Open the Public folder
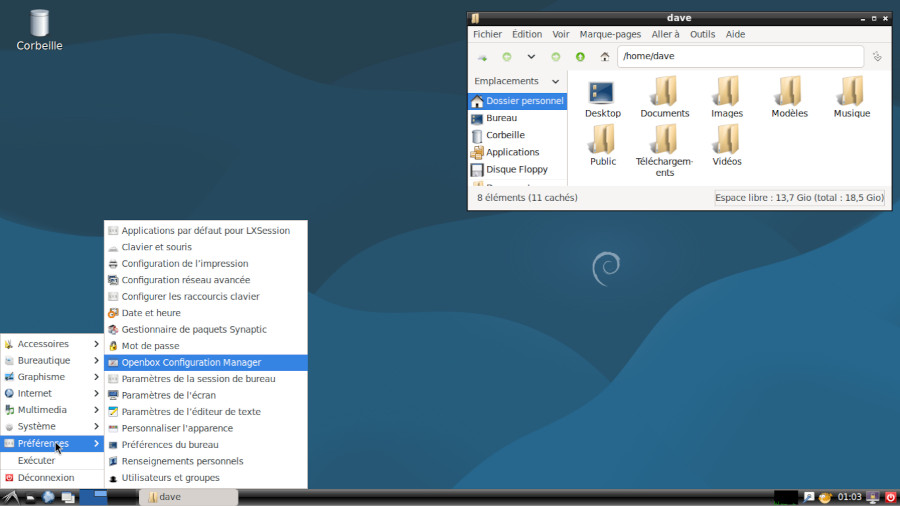Screen dimensions: 900x506 click(603, 146)
